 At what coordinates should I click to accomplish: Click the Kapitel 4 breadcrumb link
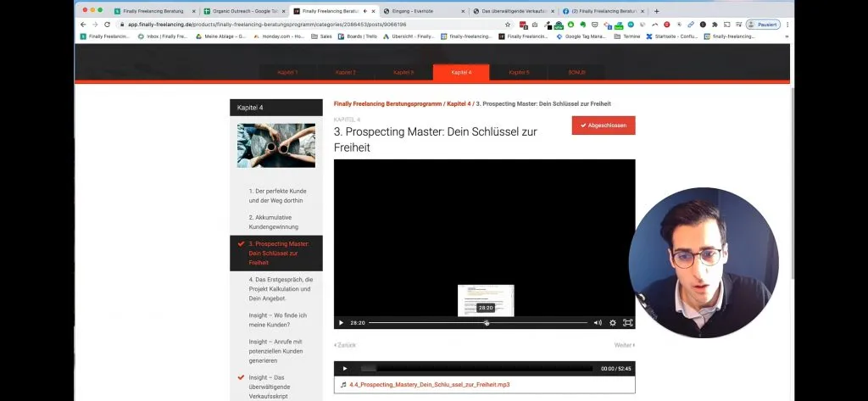click(x=459, y=104)
